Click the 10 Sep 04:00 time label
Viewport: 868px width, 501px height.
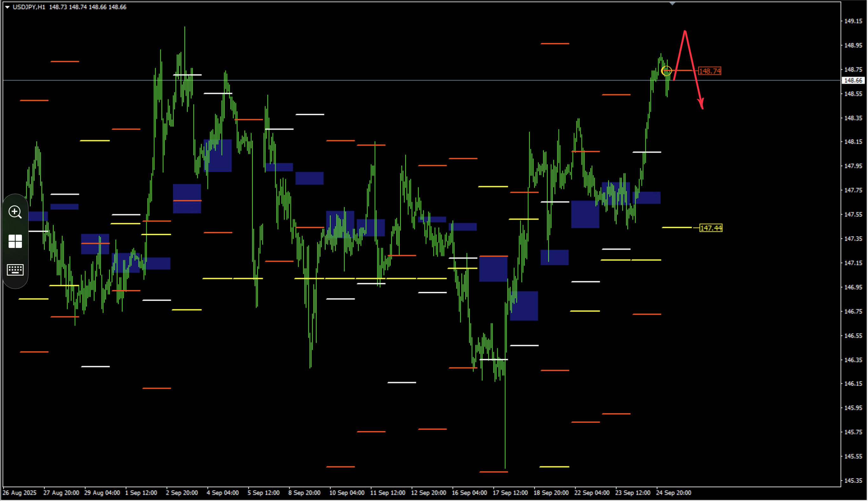click(347, 493)
